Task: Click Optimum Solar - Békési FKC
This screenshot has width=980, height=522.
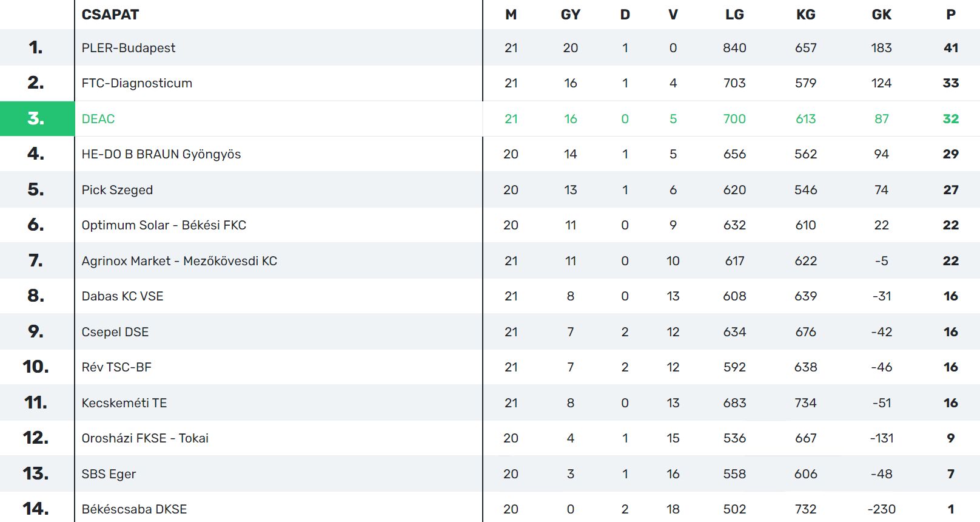Action: click(x=164, y=225)
